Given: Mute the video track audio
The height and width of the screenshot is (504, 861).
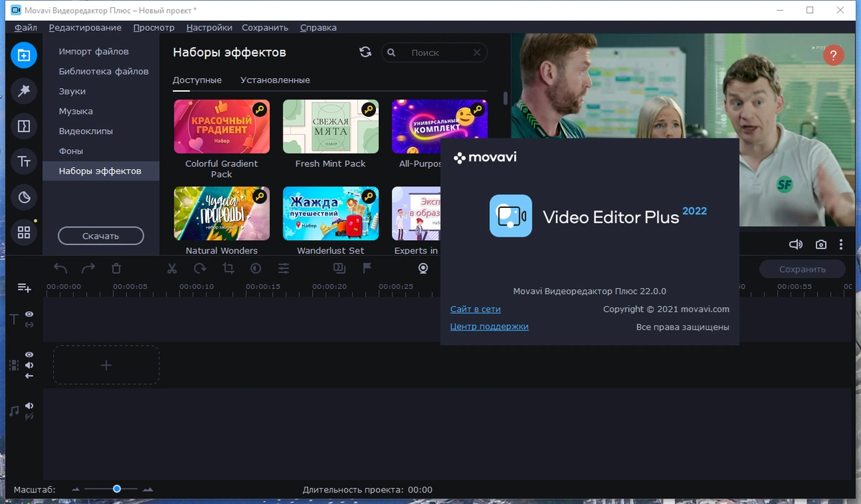Looking at the screenshot, I should [29, 365].
